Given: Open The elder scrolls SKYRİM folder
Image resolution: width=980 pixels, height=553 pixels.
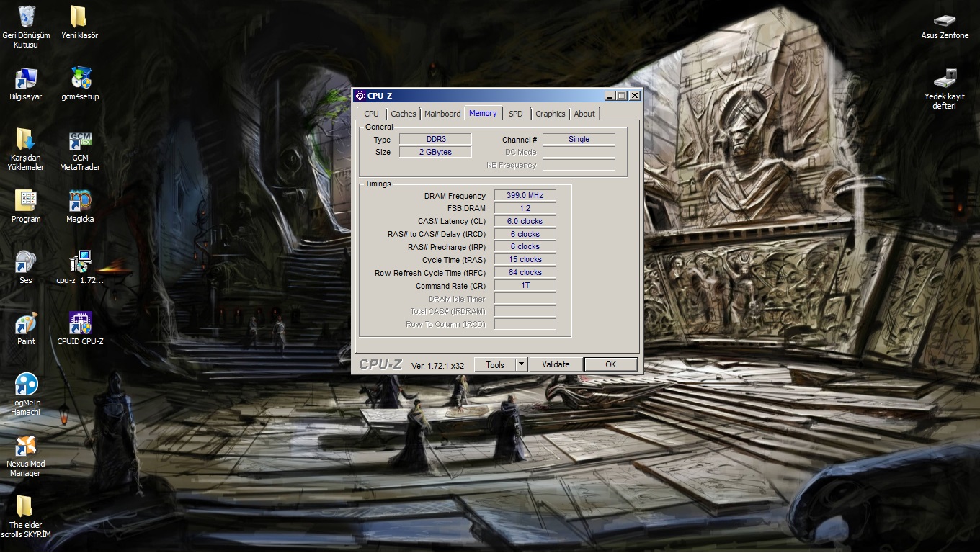Looking at the screenshot, I should (26, 507).
